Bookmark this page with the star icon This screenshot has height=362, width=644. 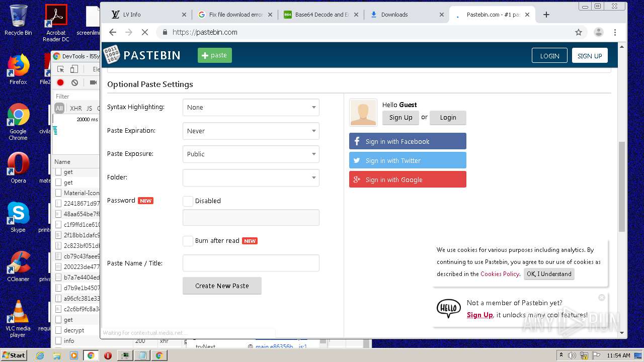(579, 32)
